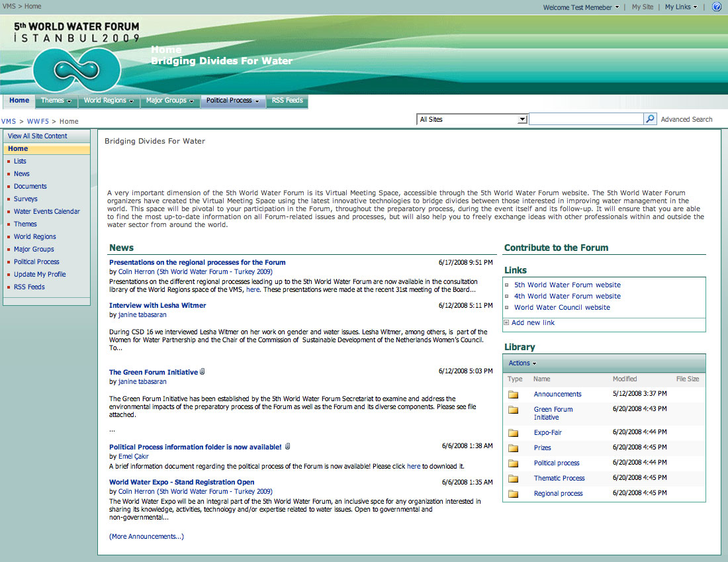The image size is (728, 562).
Task: Click the search magnifier icon
Action: [650, 119]
